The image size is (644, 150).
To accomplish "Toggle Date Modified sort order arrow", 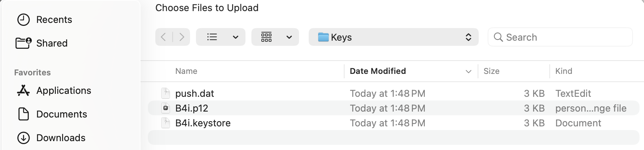I will coord(468,71).
